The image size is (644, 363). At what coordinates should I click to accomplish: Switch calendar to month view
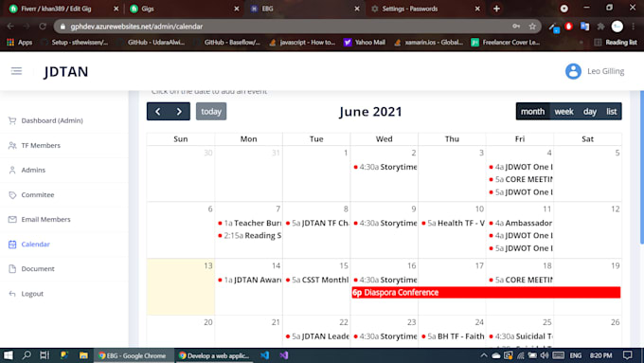tap(532, 112)
